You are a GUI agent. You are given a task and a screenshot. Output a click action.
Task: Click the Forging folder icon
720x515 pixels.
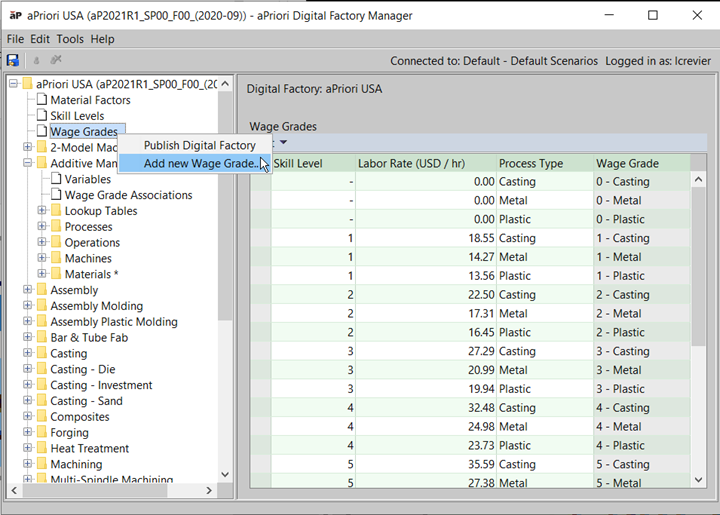click(42, 432)
